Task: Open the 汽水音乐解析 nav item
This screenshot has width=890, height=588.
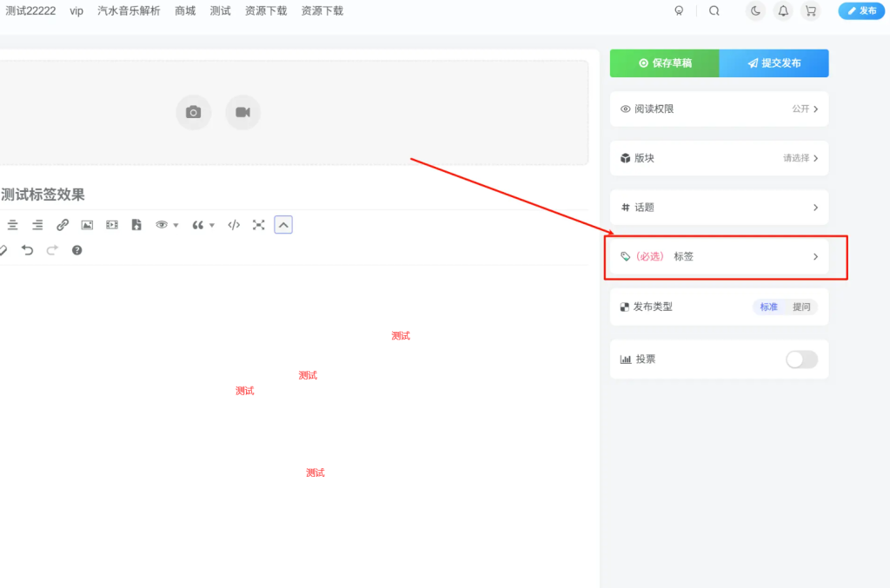Action: (129, 10)
